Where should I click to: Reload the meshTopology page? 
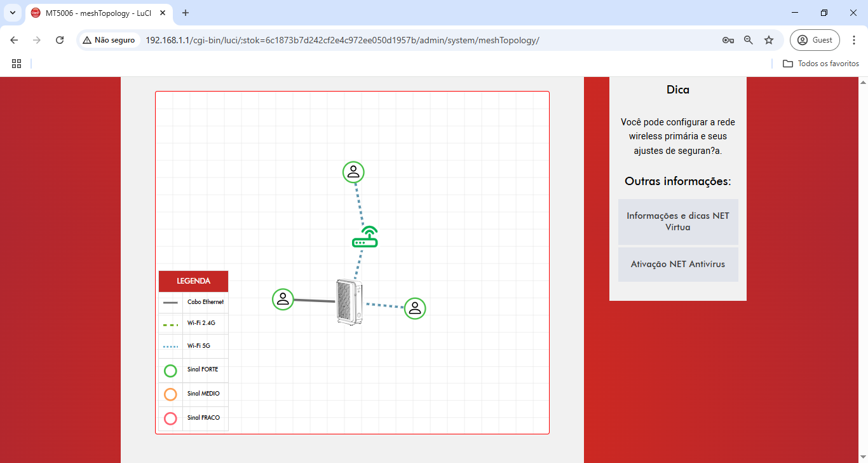(x=60, y=40)
